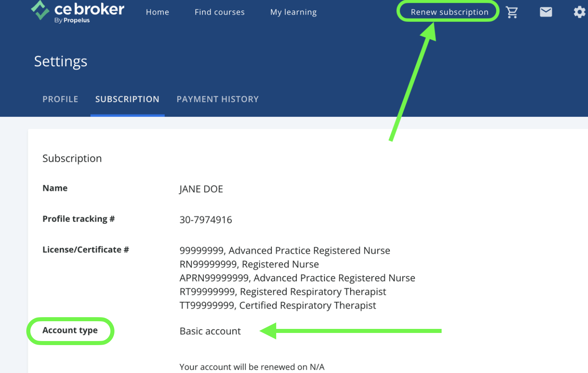Image resolution: width=588 pixels, height=373 pixels.
Task: Click the Basic account value
Action: (x=210, y=331)
